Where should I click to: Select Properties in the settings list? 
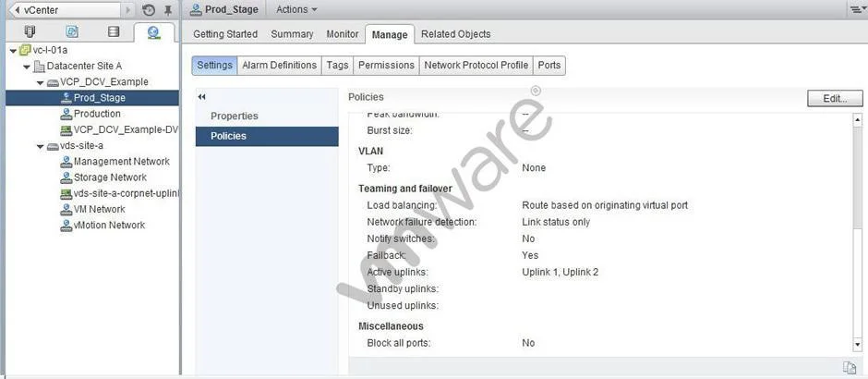(267, 116)
